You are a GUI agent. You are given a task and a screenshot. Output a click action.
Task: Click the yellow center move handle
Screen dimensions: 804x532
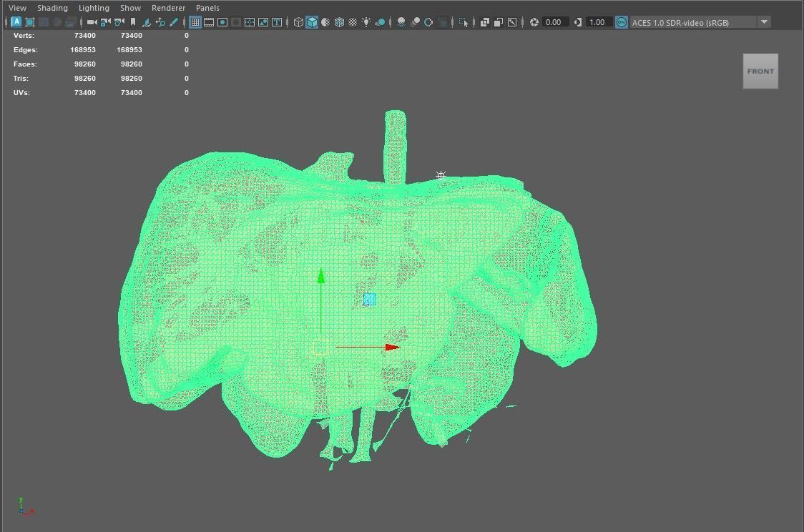coord(321,347)
